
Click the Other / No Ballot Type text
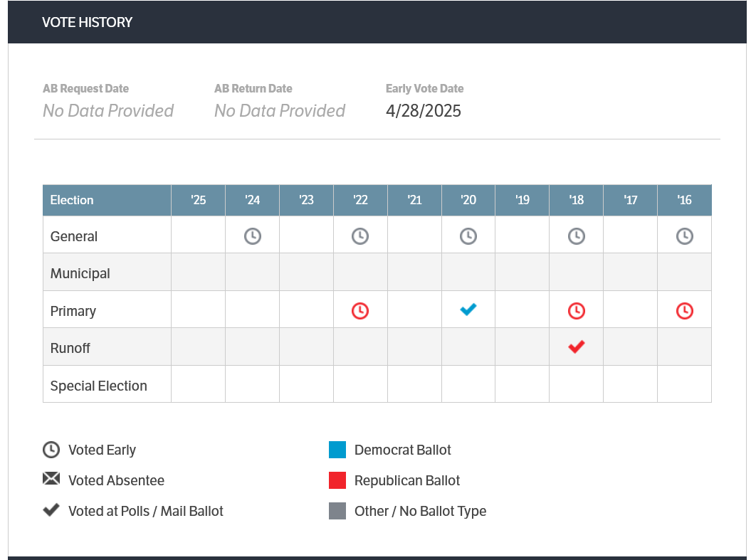click(x=421, y=512)
